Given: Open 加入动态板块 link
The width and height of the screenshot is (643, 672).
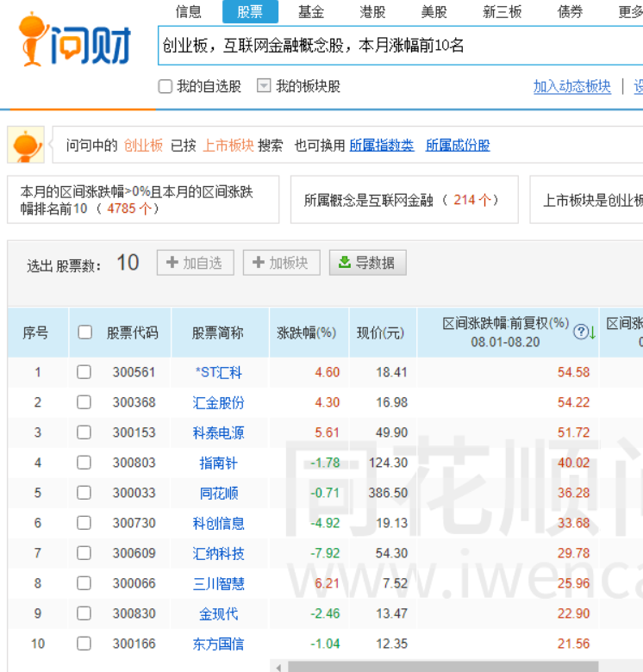Looking at the screenshot, I should tap(571, 86).
